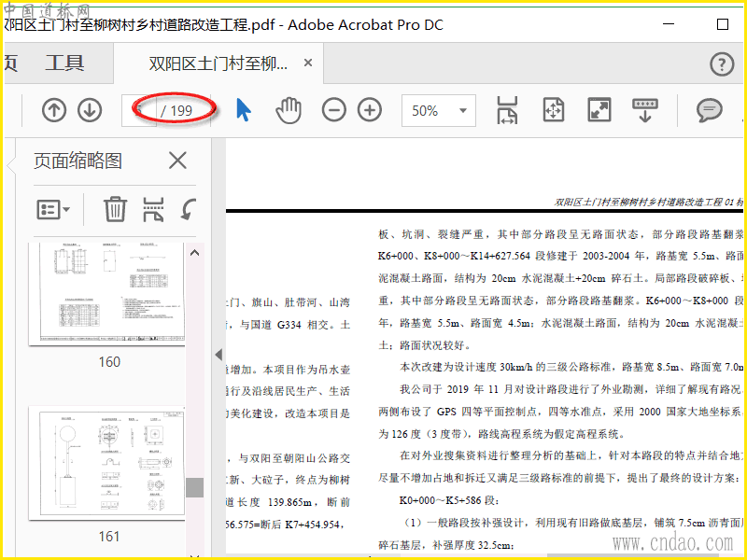Image resolution: width=747 pixels, height=560 pixels.
Task: Minimize the Acrobat window
Action: 669,24
